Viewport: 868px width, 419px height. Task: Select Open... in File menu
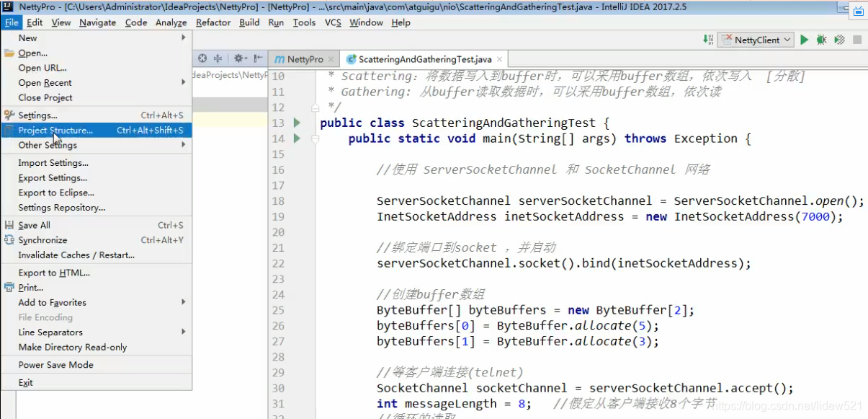pyautogui.click(x=97, y=53)
